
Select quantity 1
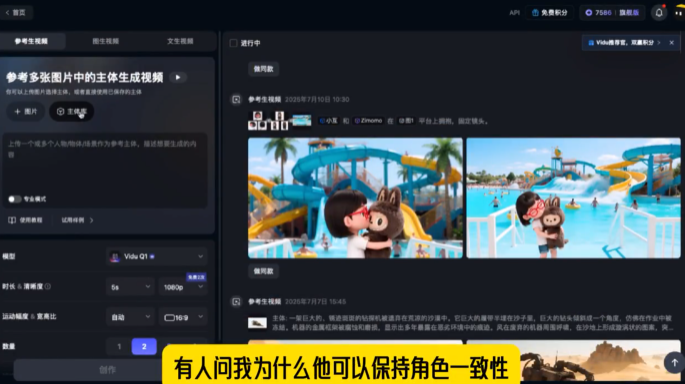point(119,346)
